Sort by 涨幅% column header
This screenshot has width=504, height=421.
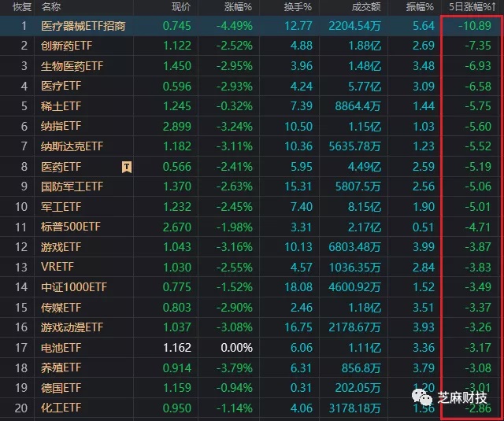[238, 7]
